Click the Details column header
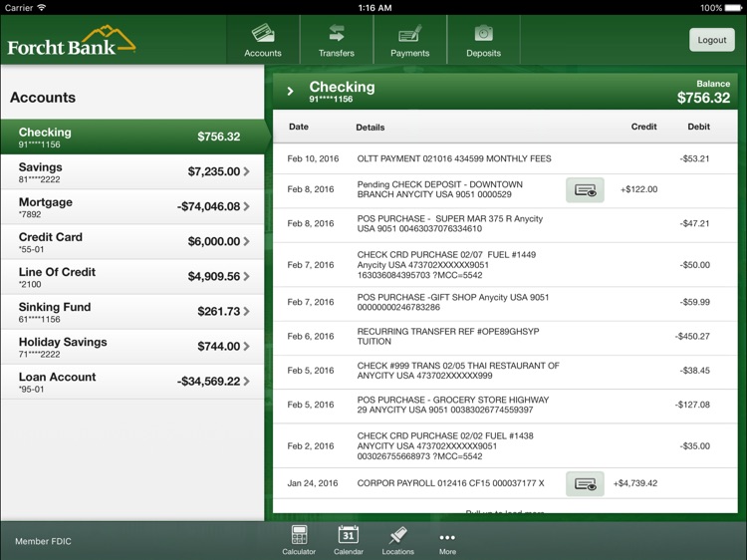747x560 pixels. pos(371,128)
